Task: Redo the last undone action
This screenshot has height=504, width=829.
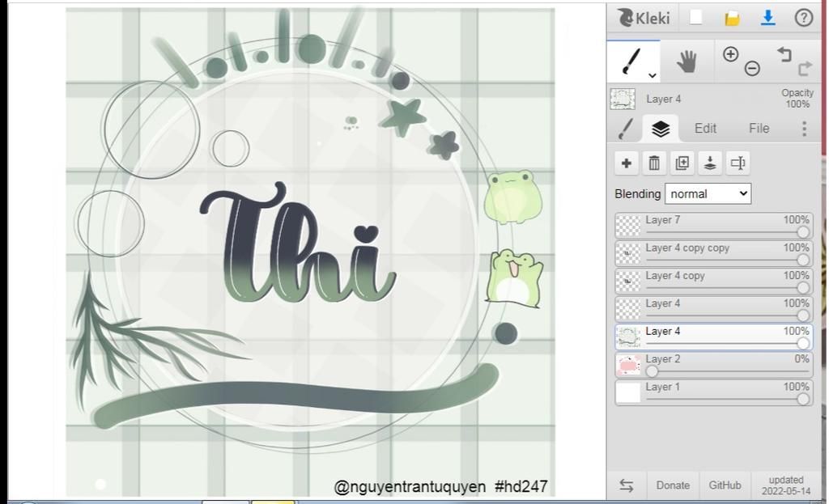Action: coord(805,68)
